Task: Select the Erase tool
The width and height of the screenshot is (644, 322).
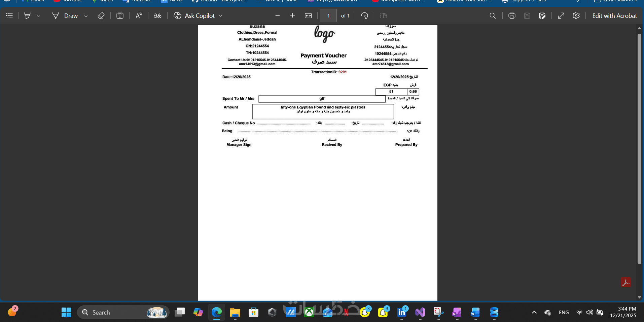Action: click(x=101, y=15)
